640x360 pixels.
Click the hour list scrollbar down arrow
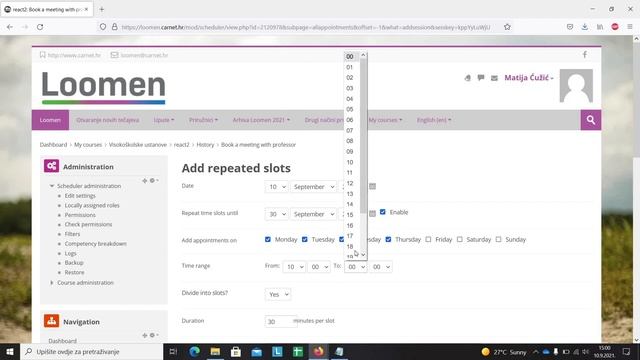tap(363, 255)
